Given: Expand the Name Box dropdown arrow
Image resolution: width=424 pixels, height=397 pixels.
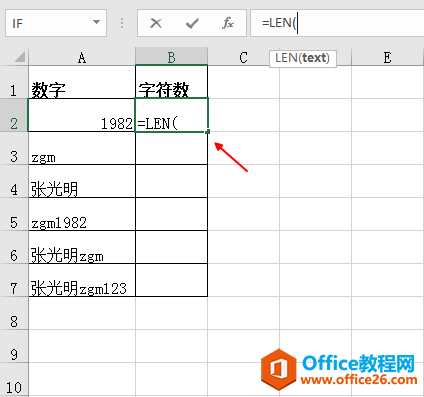Looking at the screenshot, I should 96,22.
